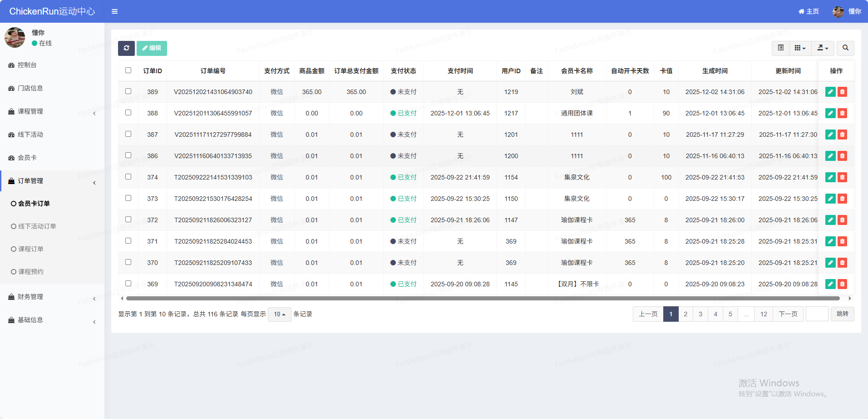The width and height of the screenshot is (868, 419).
Task: Tick the checkbox for order 372
Action: 128,219
